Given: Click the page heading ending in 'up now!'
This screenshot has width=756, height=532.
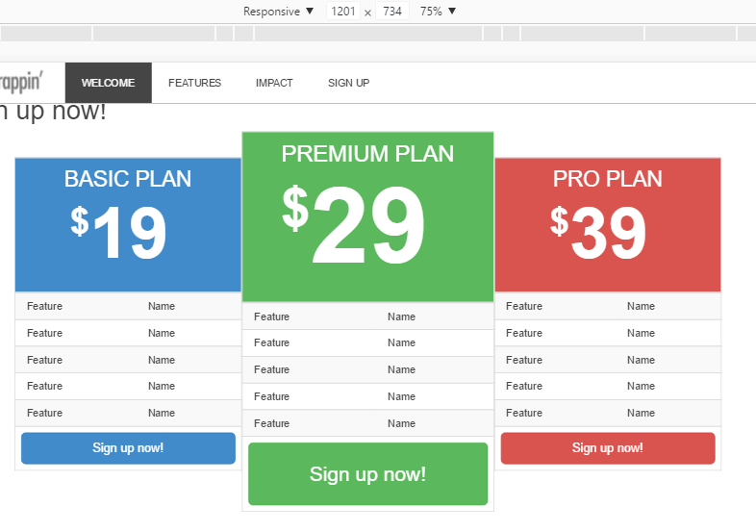Looking at the screenshot, I should pos(53,112).
